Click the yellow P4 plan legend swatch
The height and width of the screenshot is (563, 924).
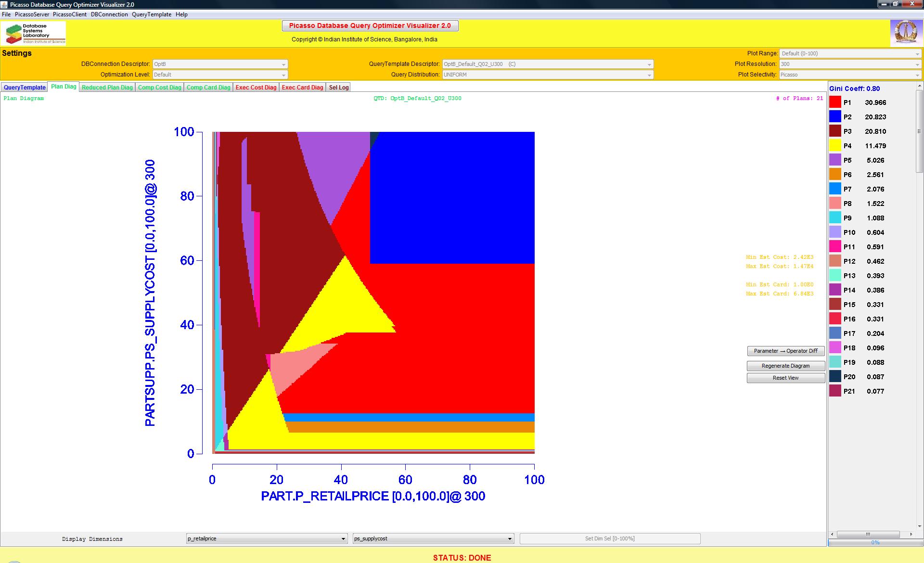pyautogui.click(x=835, y=146)
